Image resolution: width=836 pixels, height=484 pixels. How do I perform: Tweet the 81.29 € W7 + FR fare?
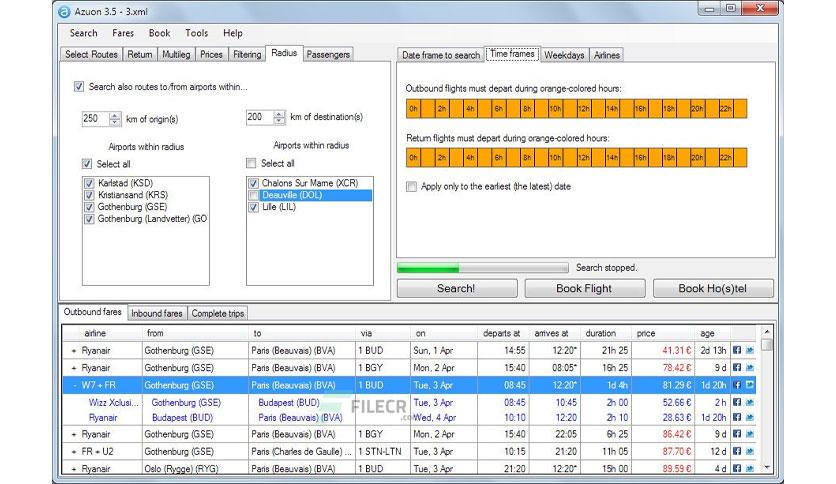point(750,384)
